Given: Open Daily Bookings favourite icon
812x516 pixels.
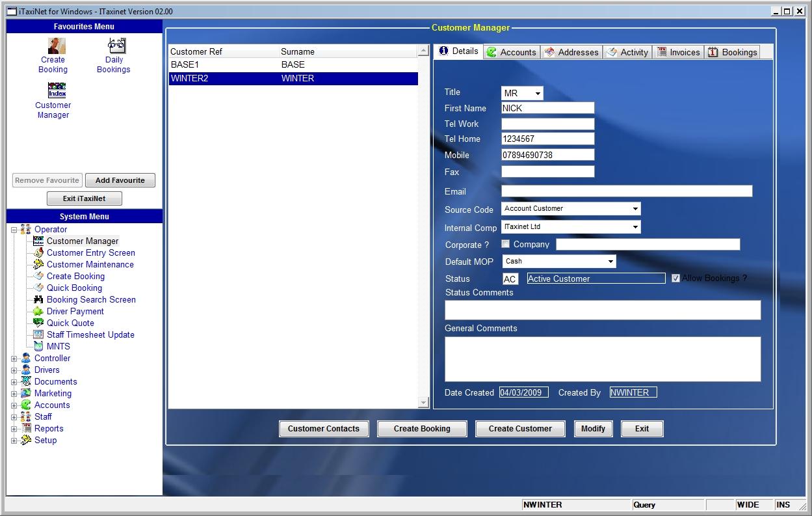Looking at the screenshot, I should [x=117, y=46].
